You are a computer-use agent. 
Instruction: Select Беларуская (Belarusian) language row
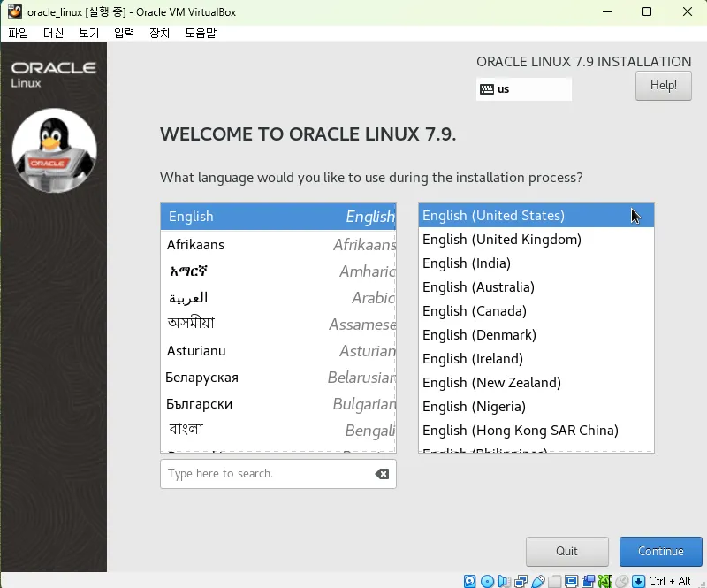278,378
